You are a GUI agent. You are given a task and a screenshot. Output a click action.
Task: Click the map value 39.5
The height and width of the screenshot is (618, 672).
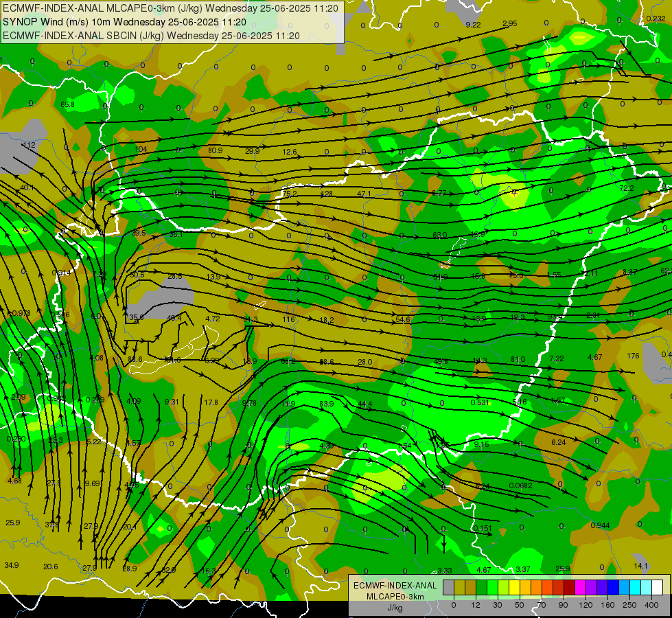(139, 233)
